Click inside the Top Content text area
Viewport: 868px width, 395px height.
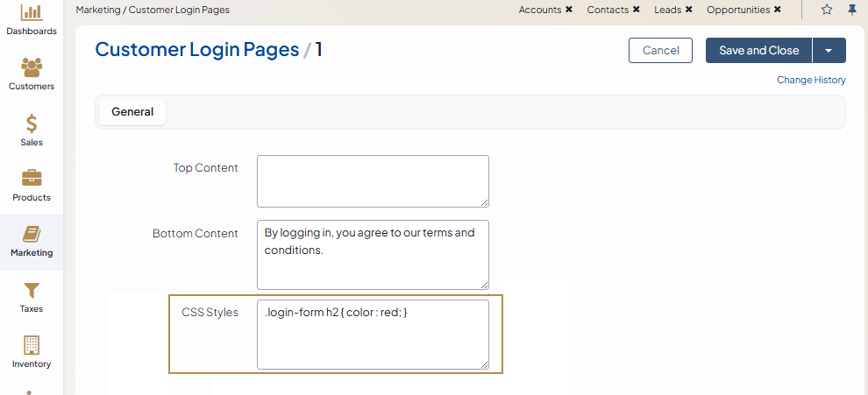(x=373, y=181)
